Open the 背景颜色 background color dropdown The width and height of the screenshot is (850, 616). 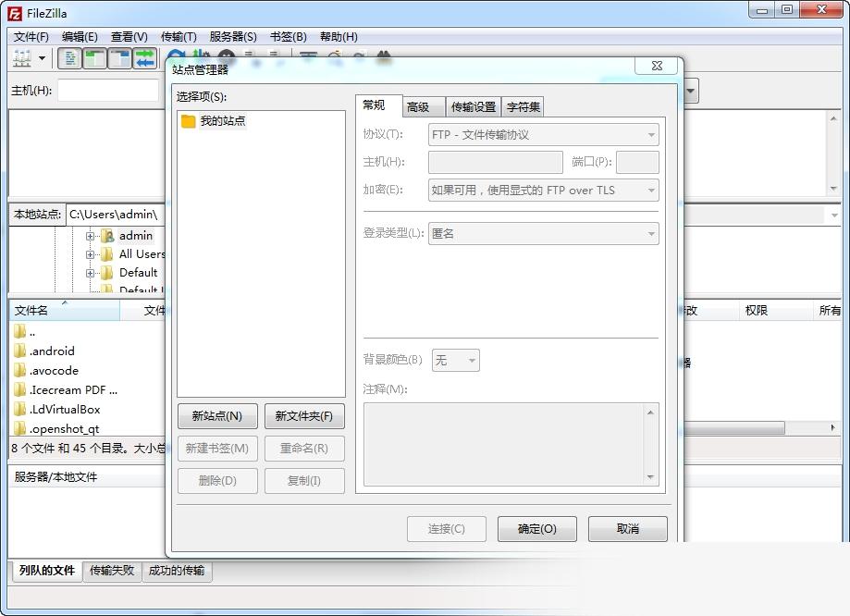455,361
